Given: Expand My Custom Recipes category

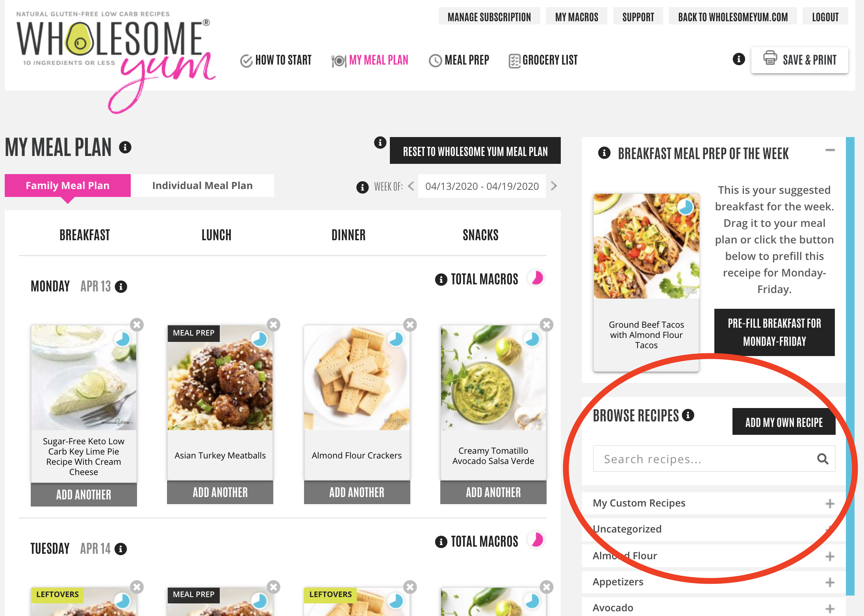Looking at the screenshot, I should coord(714,503).
